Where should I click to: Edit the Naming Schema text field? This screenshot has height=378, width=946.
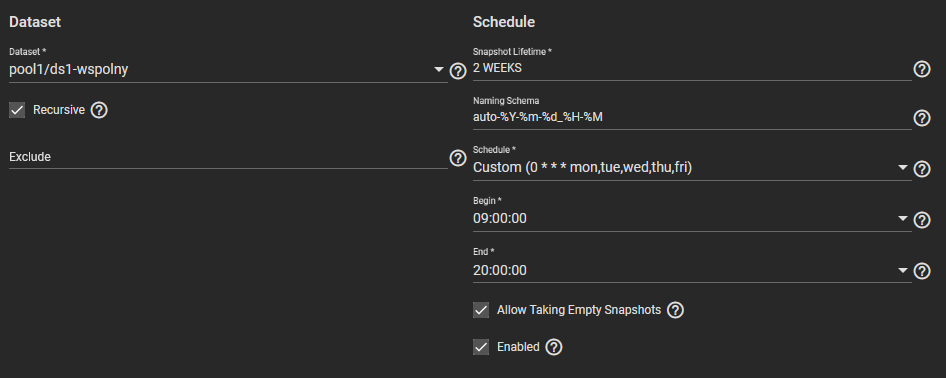[x=692, y=117]
